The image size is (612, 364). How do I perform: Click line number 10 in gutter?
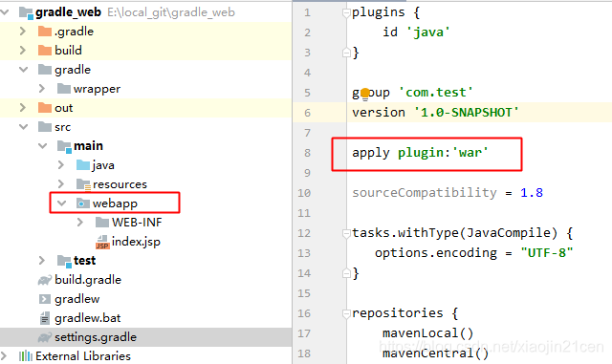point(304,193)
